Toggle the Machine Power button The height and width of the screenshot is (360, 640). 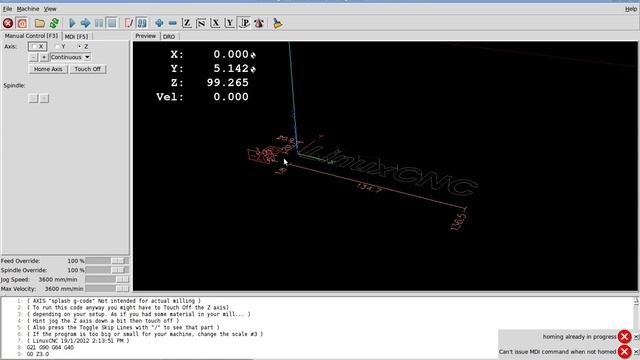(22, 23)
